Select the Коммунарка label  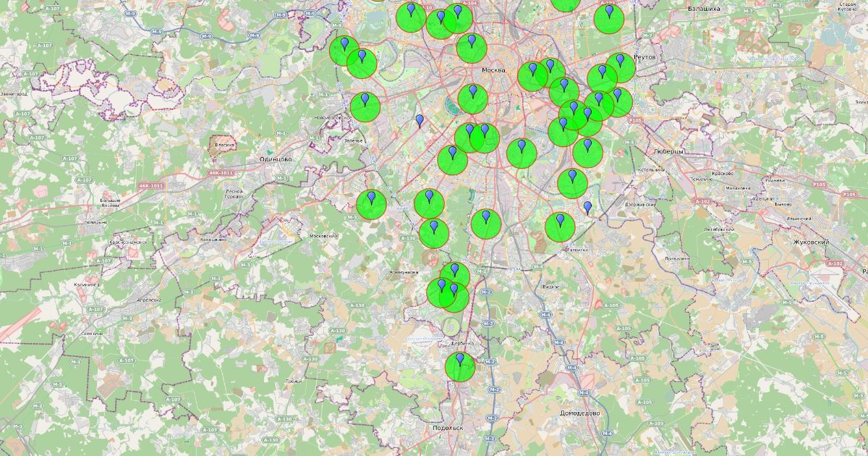point(404,272)
